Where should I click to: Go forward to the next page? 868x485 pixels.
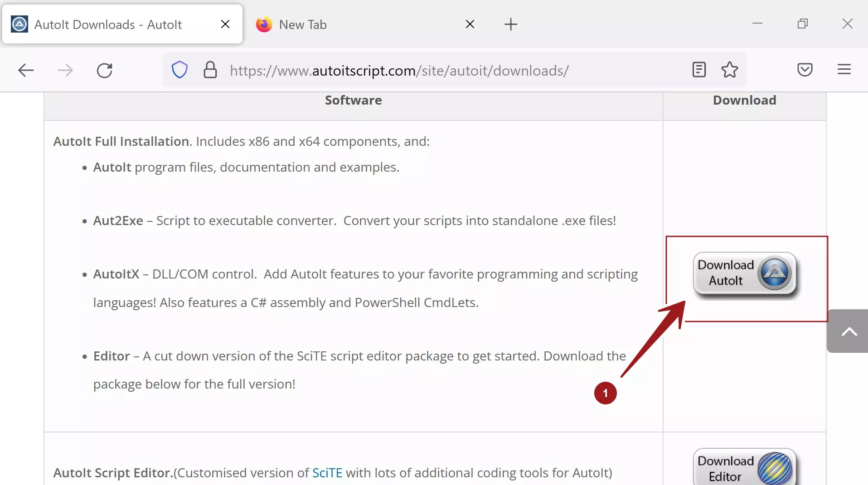pos(65,70)
